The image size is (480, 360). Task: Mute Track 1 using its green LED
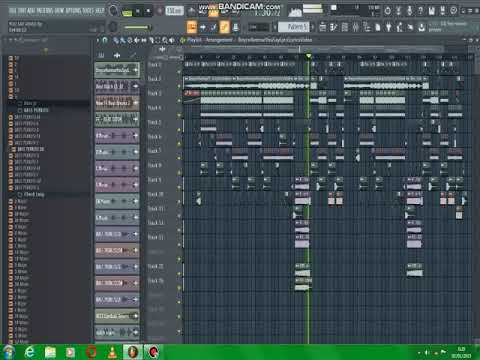click(x=179, y=71)
